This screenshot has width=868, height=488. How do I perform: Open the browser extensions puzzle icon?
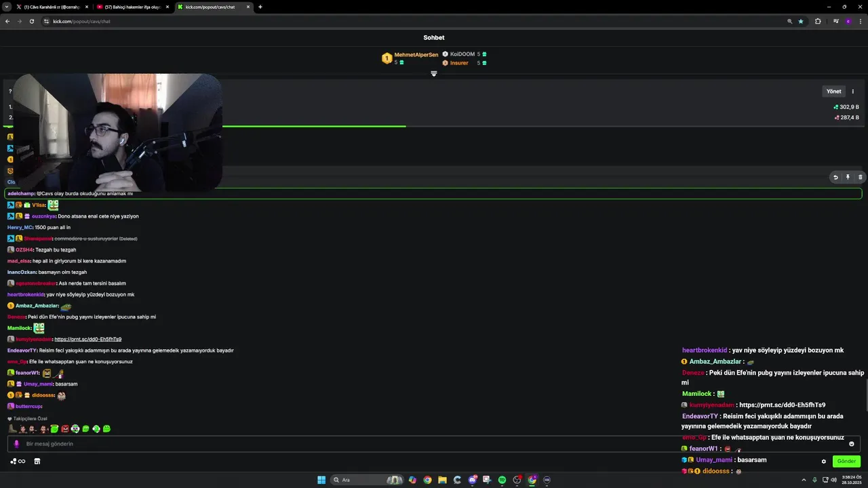click(818, 21)
